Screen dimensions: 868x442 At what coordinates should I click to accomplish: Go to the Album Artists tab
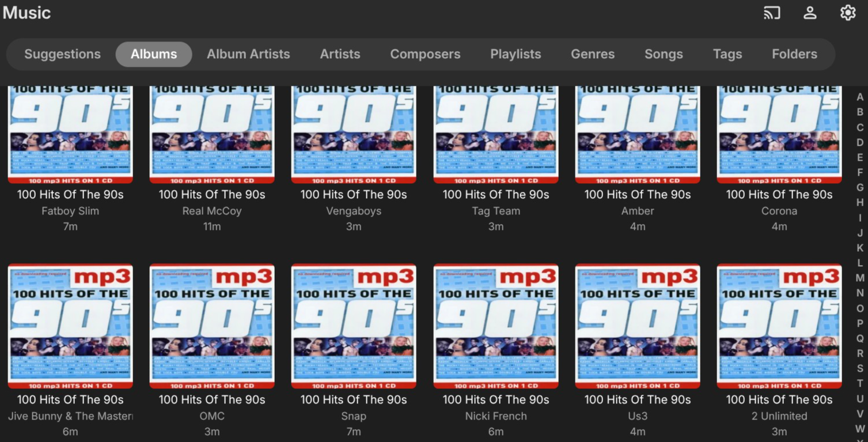click(248, 54)
